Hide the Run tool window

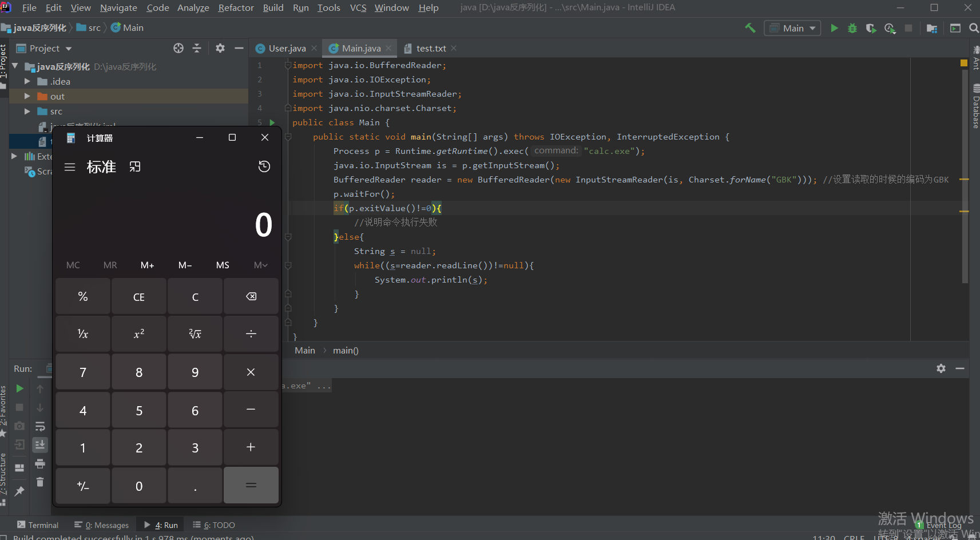pyautogui.click(x=960, y=368)
